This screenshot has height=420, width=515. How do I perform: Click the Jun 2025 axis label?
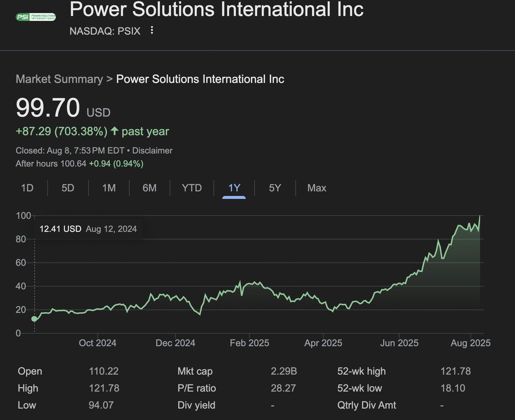coord(399,343)
